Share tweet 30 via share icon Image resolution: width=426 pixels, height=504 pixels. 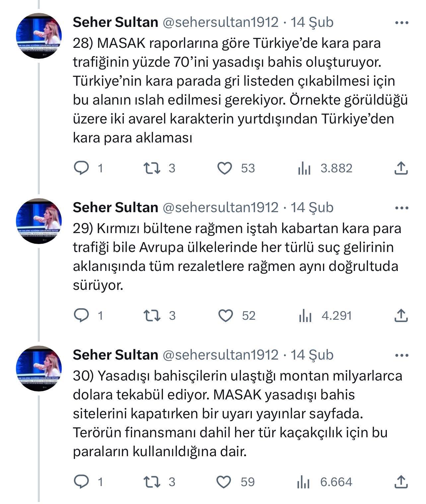pyautogui.click(x=401, y=482)
